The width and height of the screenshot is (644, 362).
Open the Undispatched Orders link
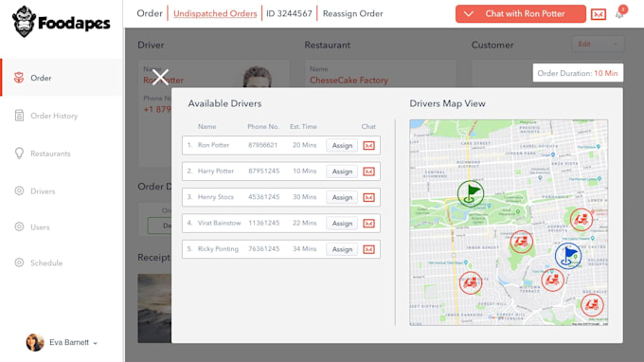point(215,13)
